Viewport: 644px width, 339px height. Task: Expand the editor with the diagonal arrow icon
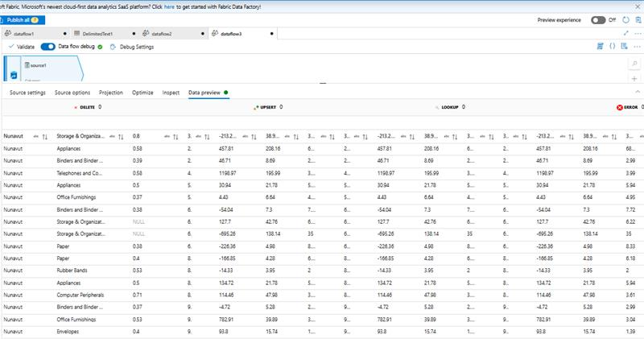pyautogui.click(x=626, y=33)
